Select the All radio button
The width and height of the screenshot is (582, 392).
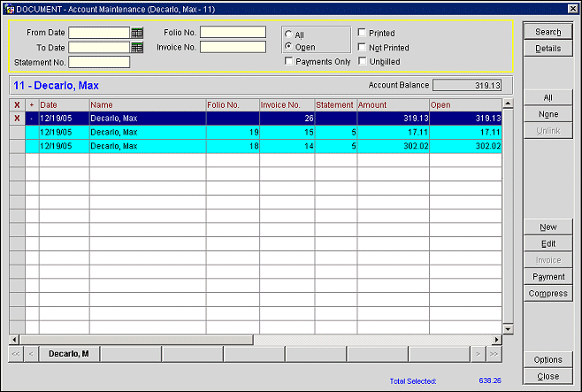288,35
